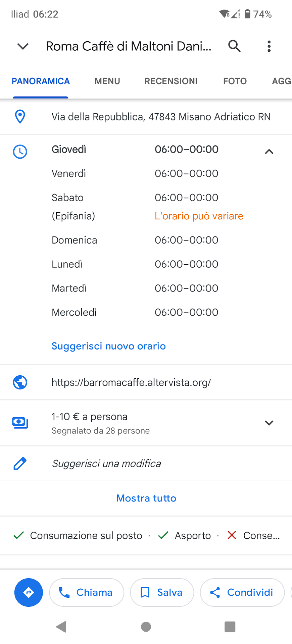Tap the globe website icon

[x=20, y=382]
